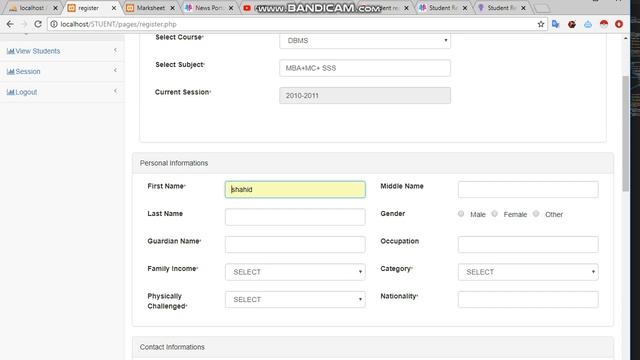Open the Session sidebar link
Image resolution: width=640 pixels, height=360 pixels.
tap(28, 71)
